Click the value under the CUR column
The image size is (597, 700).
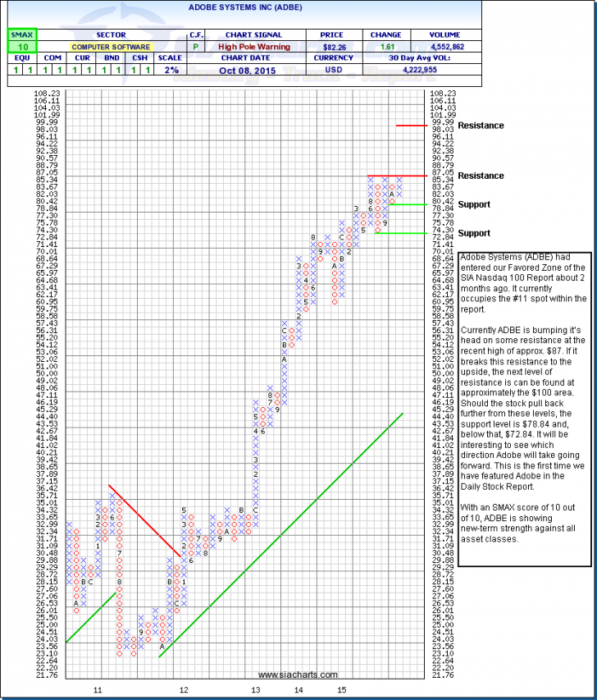coord(79,71)
